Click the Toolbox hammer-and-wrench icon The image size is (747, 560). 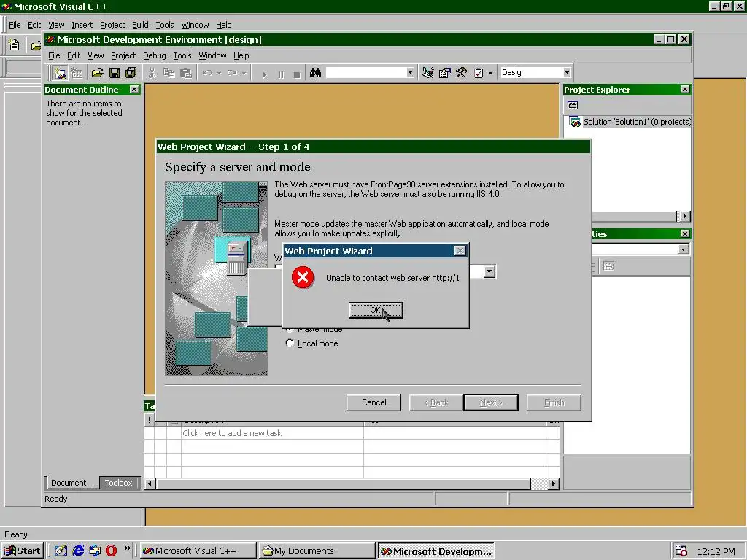(x=461, y=73)
